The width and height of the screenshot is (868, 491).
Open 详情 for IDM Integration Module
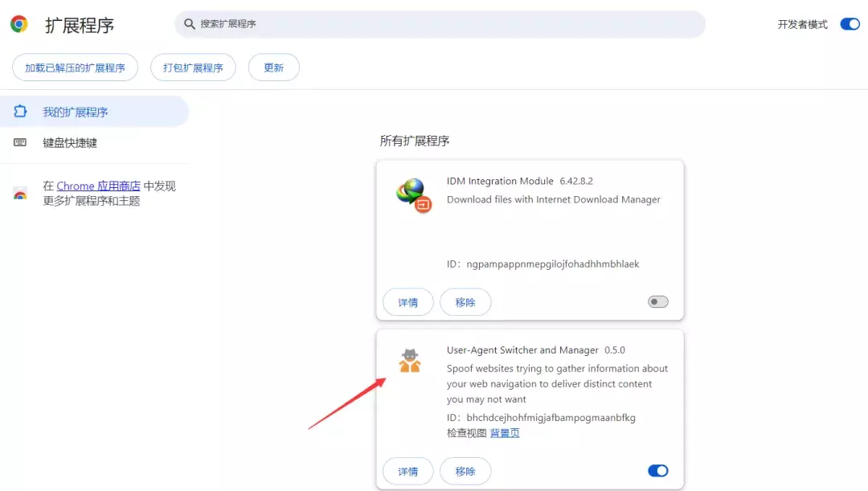[408, 302]
